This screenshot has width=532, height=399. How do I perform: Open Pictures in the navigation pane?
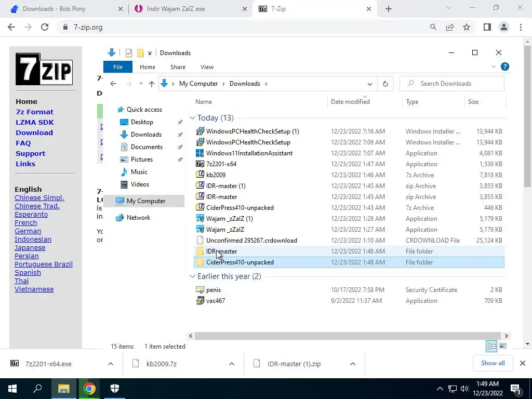(x=141, y=159)
